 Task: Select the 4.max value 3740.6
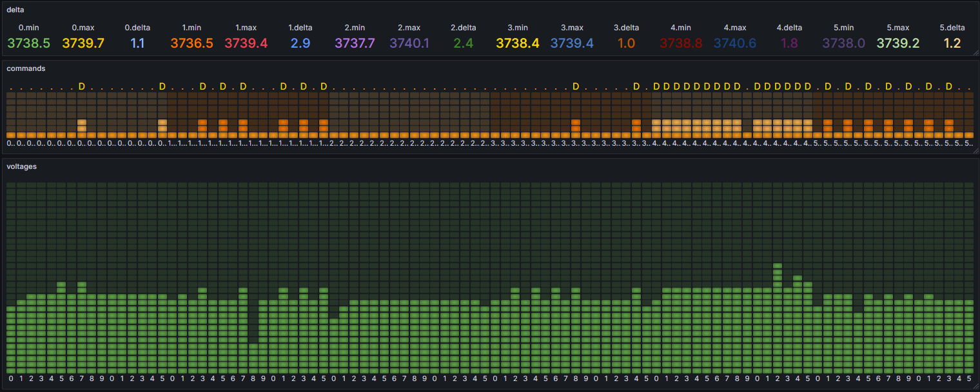tap(735, 43)
